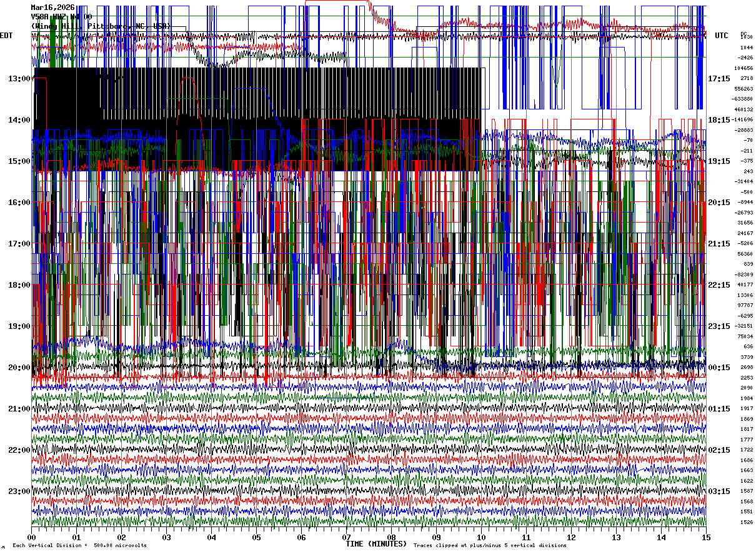Viewport: 756px width, 554px height.
Task: Click the 02:15 UTC time label
Action: pos(719,450)
